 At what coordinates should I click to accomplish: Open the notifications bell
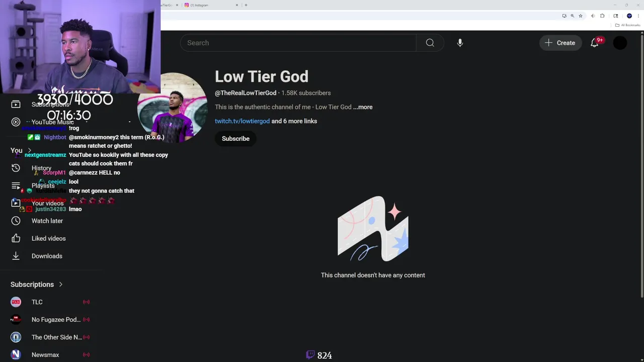pyautogui.click(x=595, y=43)
